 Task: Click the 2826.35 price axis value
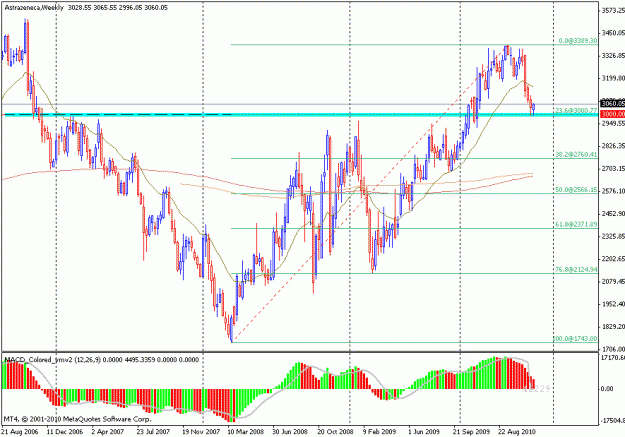pyautogui.click(x=613, y=146)
